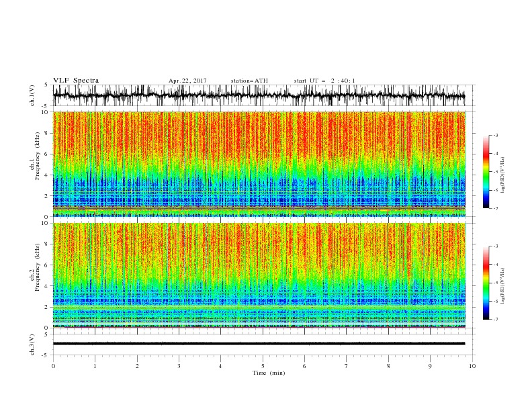Click the last tick label '10' on the time axis
The width and height of the screenshot is (532, 411).
click(472, 366)
